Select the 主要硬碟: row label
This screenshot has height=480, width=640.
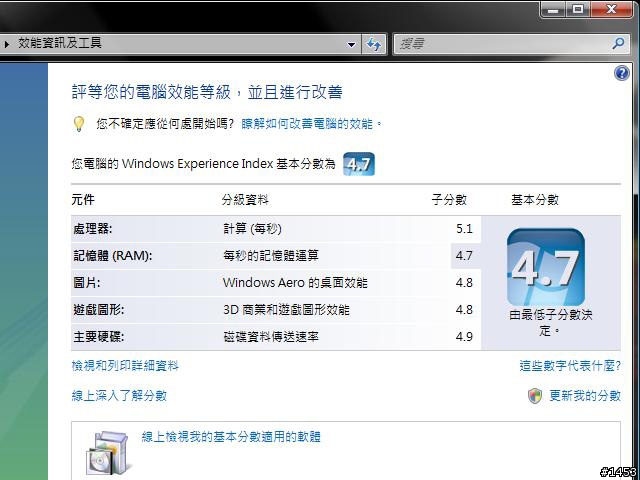pyautogui.click(x=99, y=336)
